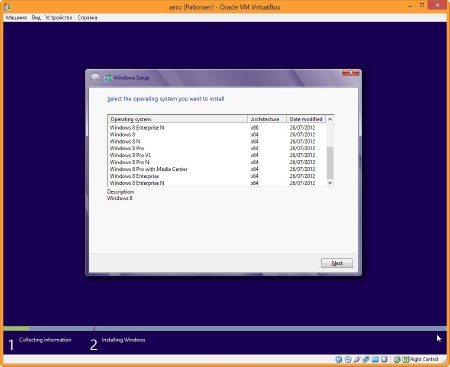Minimize the VirtualBox window
The height and width of the screenshot is (367, 450).
tap(410, 6)
